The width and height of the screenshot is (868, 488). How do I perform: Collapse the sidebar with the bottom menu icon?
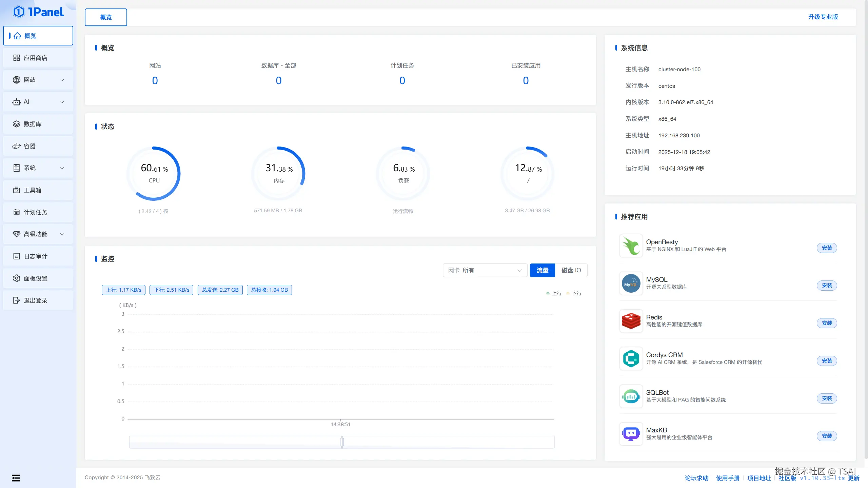tap(16, 478)
